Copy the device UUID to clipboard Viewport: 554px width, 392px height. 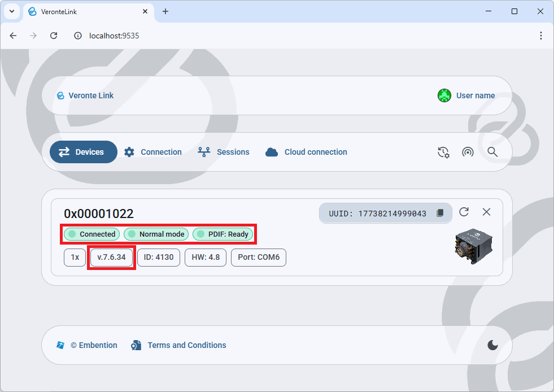pos(440,213)
